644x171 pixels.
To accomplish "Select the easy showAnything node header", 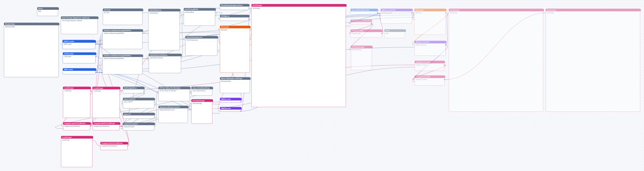I will [x=202, y=88].
